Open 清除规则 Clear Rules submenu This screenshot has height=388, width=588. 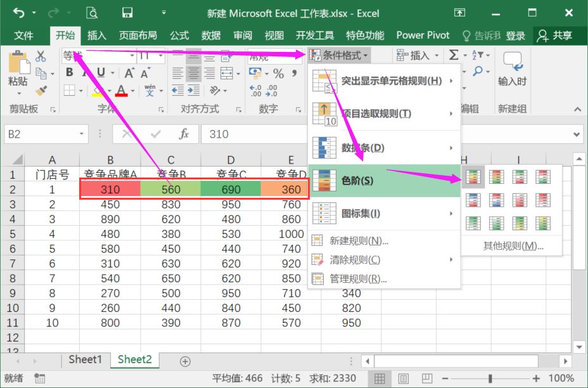click(384, 260)
